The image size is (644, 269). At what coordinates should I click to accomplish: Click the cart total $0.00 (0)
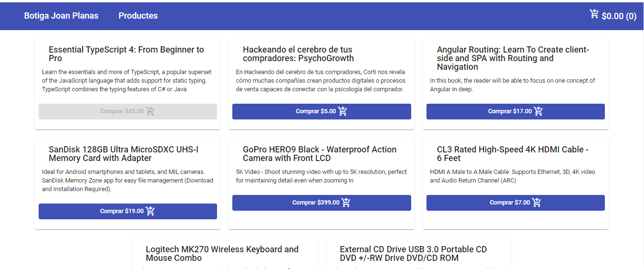[619, 16]
